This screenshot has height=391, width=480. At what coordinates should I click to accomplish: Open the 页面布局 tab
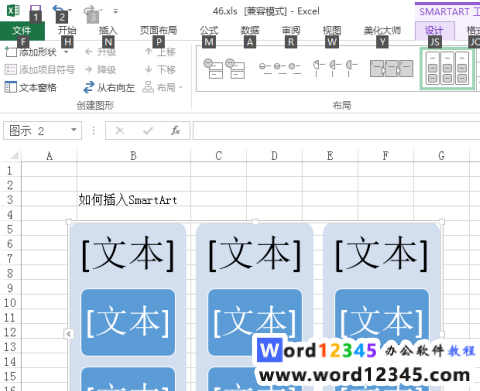[158, 31]
